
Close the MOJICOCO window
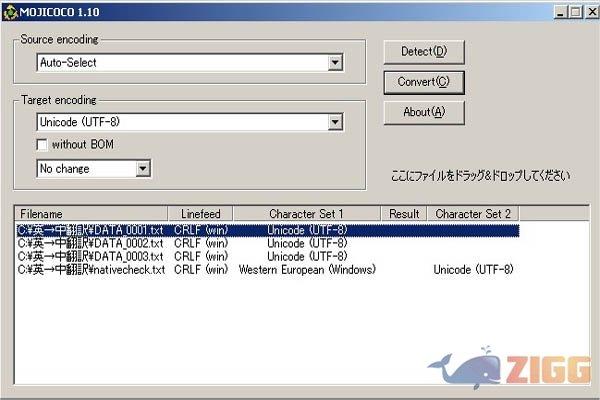pyautogui.click(x=586, y=11)
